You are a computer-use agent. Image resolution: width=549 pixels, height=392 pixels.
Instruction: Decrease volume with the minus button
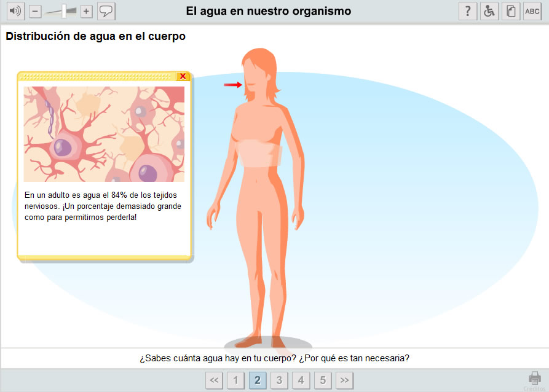(34, 12)
